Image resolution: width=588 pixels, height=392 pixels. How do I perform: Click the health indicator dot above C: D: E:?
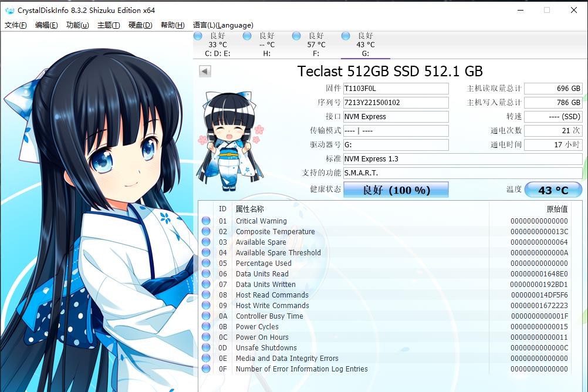point(198,36)
